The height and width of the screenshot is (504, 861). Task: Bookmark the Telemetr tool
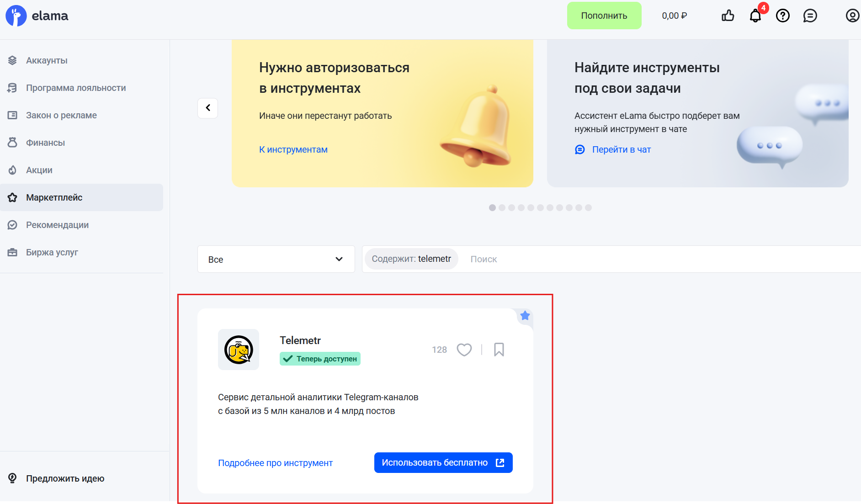coord(499,350)
